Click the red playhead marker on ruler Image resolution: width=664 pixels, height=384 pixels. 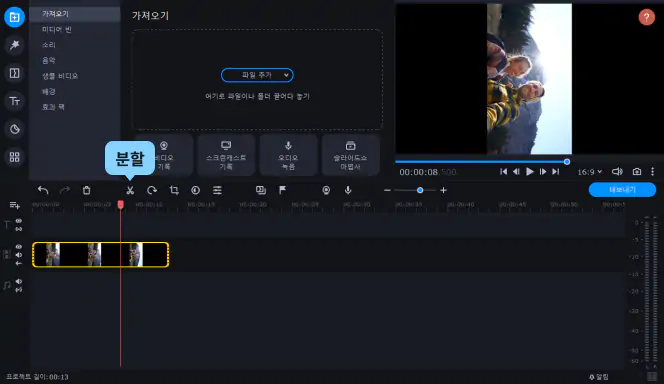click(121, 204)
